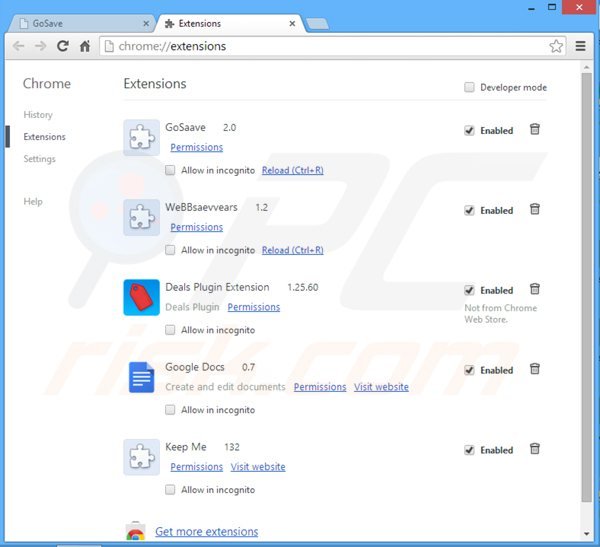Viewport: 600px width, 547px height.
Task: Reload the page with refresh icon
Action: [x=63, y=46]
